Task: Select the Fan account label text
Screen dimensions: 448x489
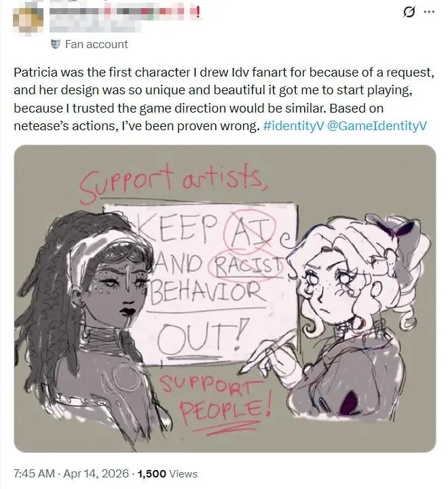Action: pyautogui.click(x=96, y=44)
